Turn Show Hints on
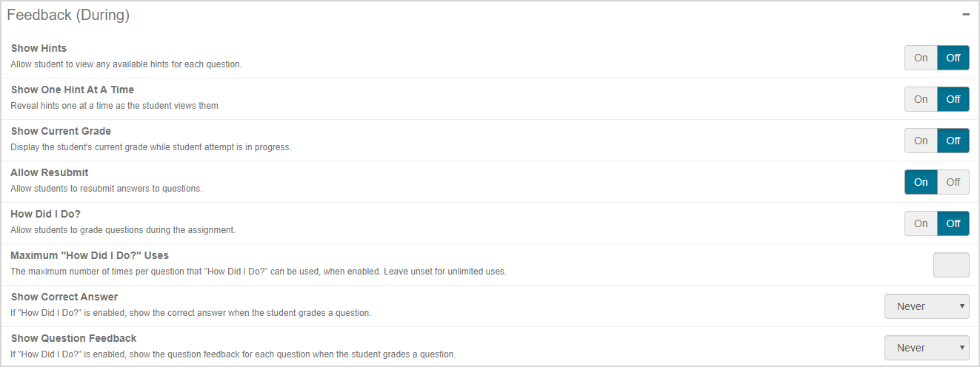 click(x=921, y=58)
